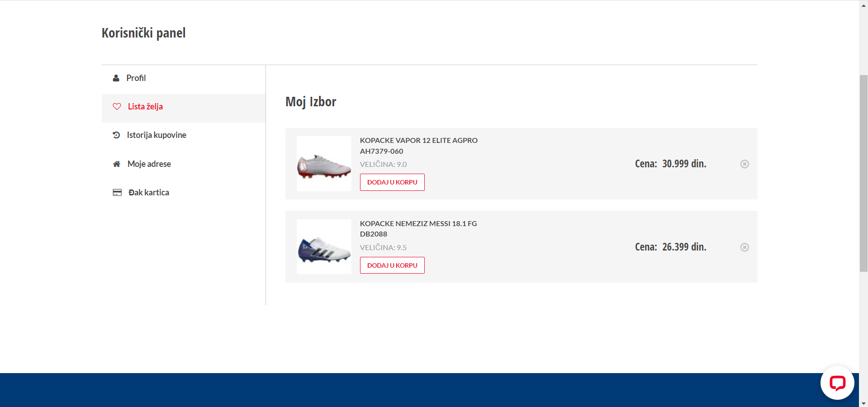Click the gray Vapor cleat thumbnail

pos(324,164)
